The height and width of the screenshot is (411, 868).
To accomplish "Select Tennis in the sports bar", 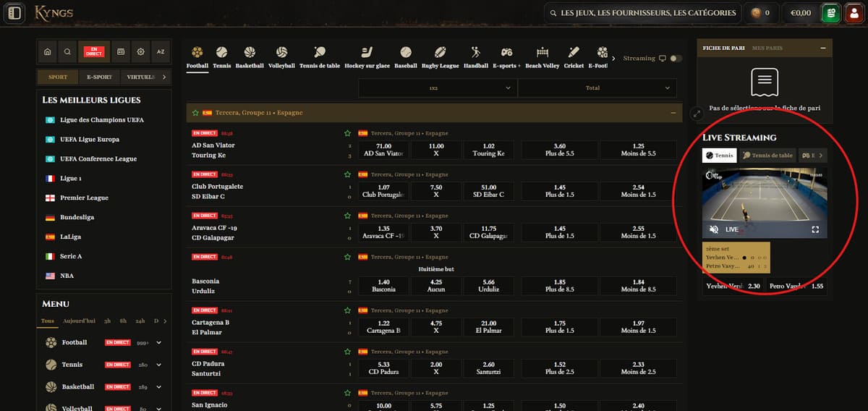I will pyautogui.click(x=222, y=57).
